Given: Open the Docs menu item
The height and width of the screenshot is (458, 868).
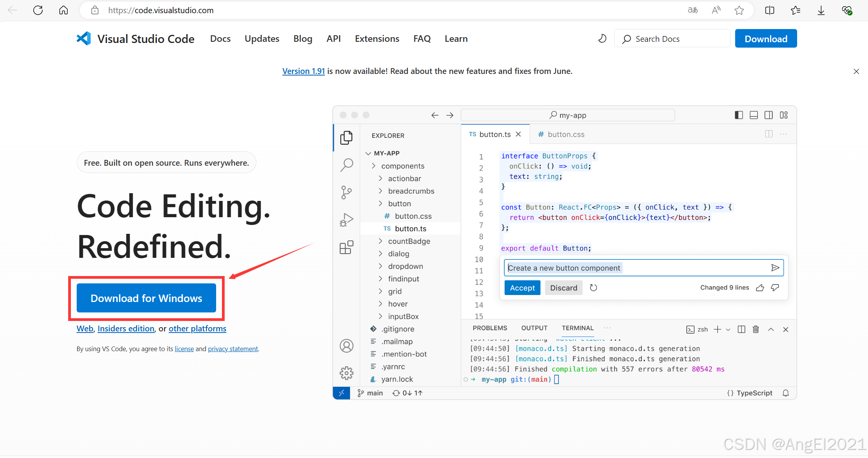Looking at the screenshot, I should pos(220,39).
